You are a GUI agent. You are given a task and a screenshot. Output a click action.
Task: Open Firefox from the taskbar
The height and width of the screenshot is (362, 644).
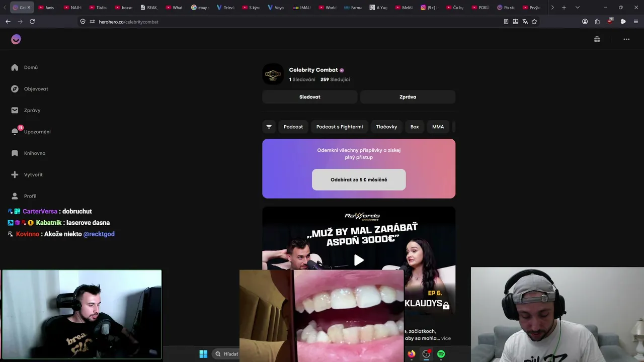tap(412, 354)
